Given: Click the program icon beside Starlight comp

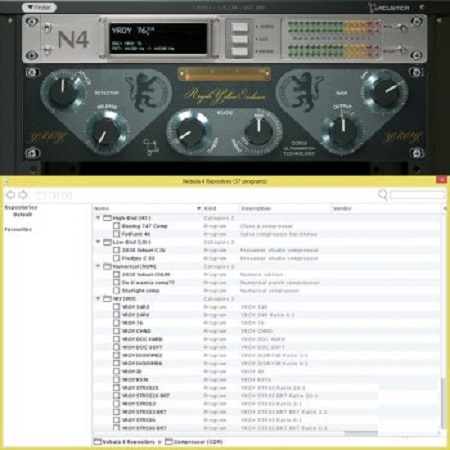Looking at the screenshot, I should click(x=116, y=291).
